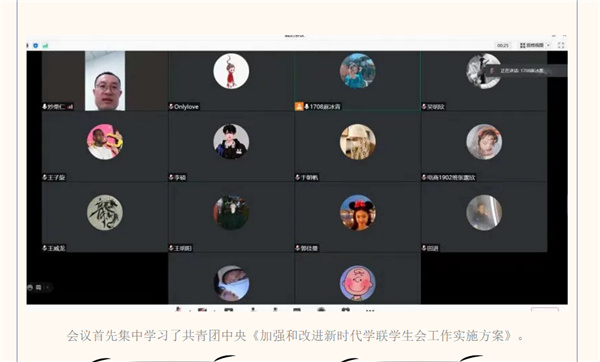Select the Minnie ears avatar participant tile
The width and height of the screenshot is (600, 362).
click(358, 217)
